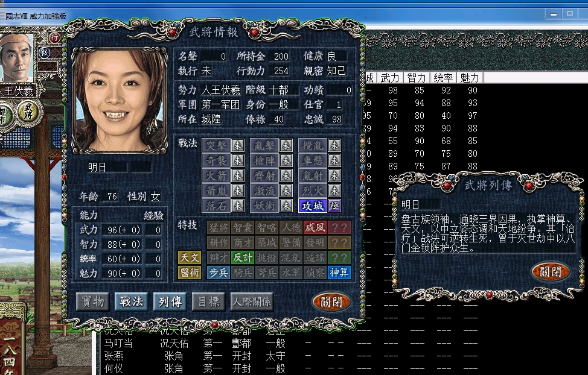Click the female officer portrait
Screen dimensions: 588x375
120,101
